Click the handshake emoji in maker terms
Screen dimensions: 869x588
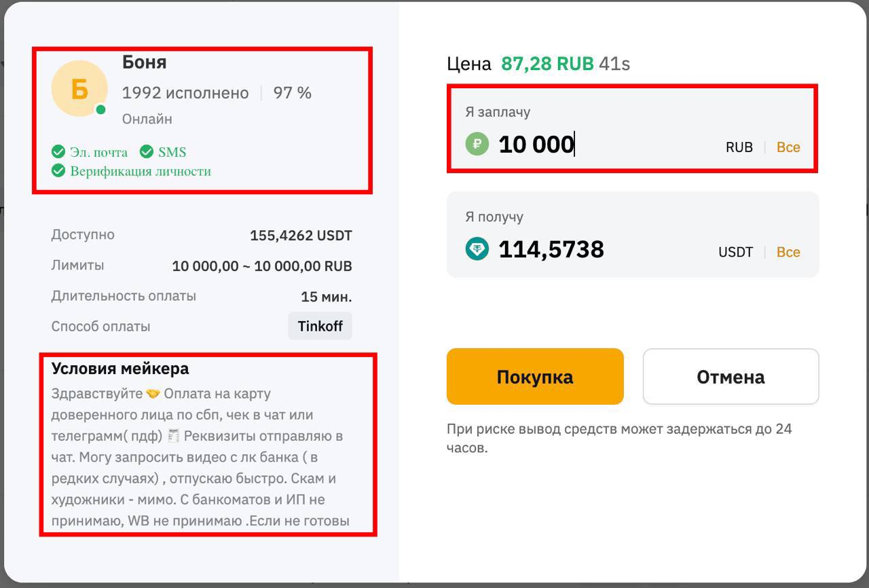pyautogui.click(x=153, y=394)
